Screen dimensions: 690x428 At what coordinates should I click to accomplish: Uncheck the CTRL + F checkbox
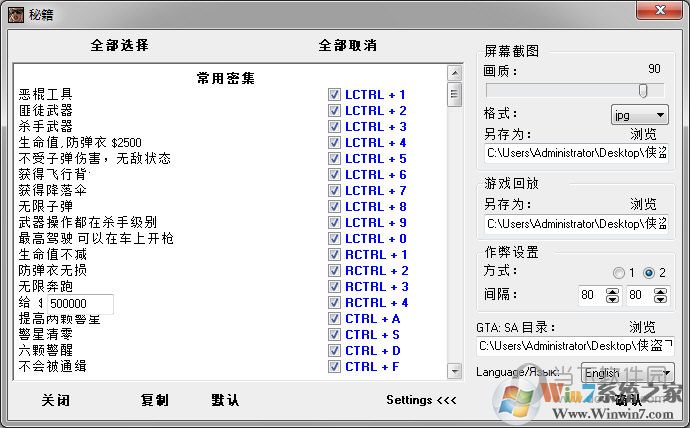pyautogui.click(x=334, y=366)
